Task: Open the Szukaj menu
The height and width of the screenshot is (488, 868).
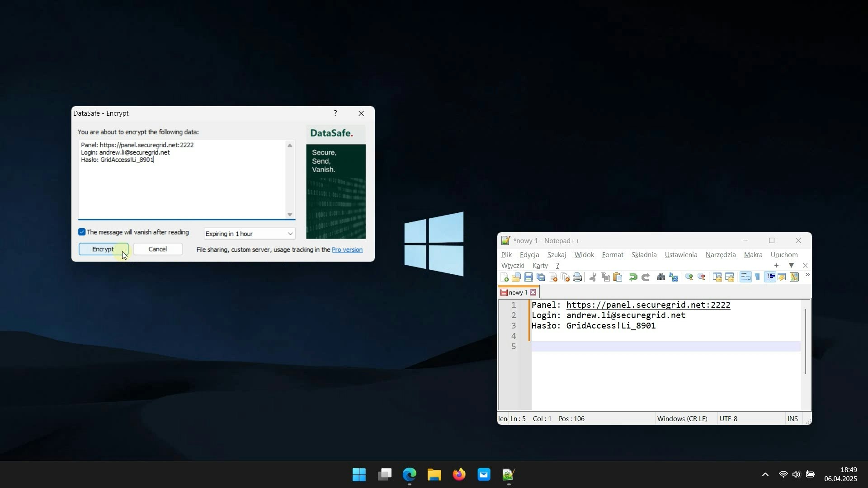Action: [x=557, y=255]
